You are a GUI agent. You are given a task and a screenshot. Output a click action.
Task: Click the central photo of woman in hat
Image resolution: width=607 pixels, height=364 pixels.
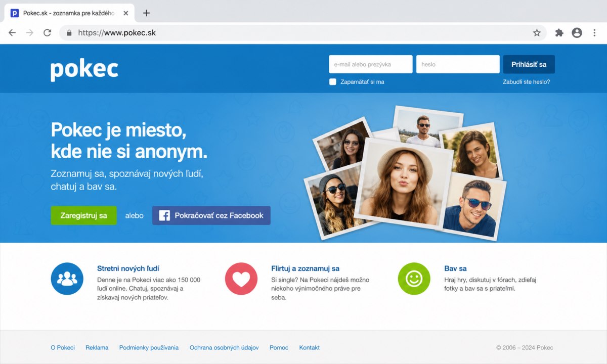click(x=404, y=183)
